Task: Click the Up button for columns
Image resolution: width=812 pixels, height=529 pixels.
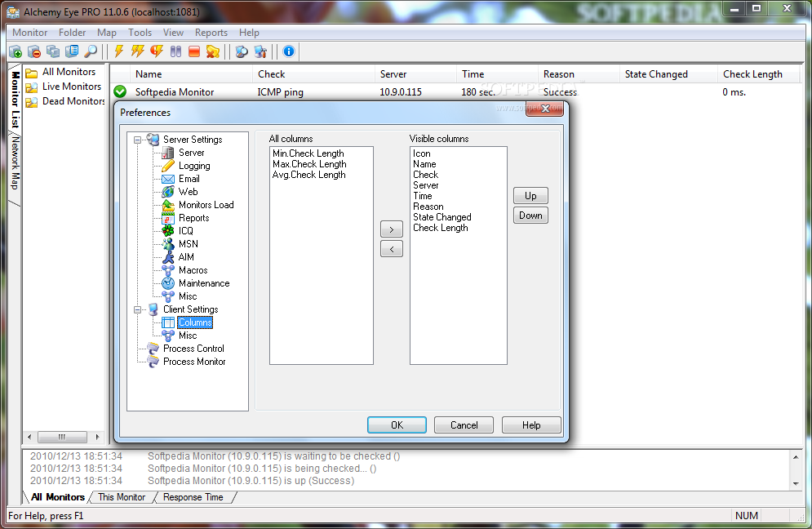Action: [530, 196]
